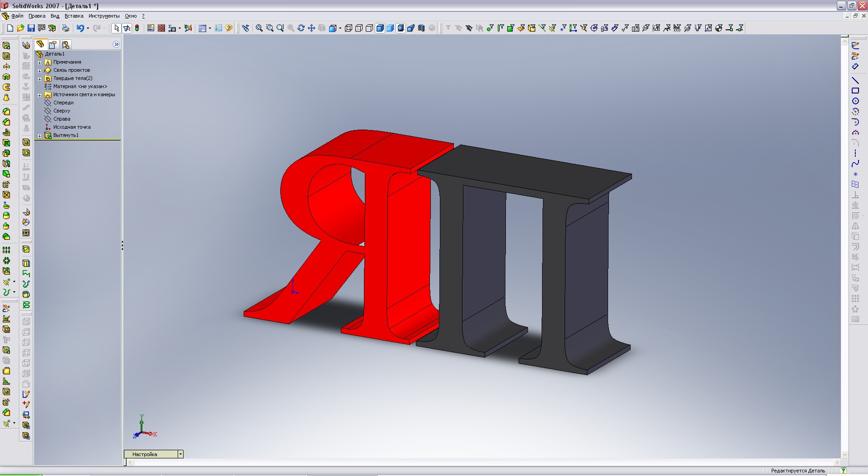The height and width of the screenshot is (476, 868).
Task: Toggle plain Shaded display mode
Action: coord(390,28)
